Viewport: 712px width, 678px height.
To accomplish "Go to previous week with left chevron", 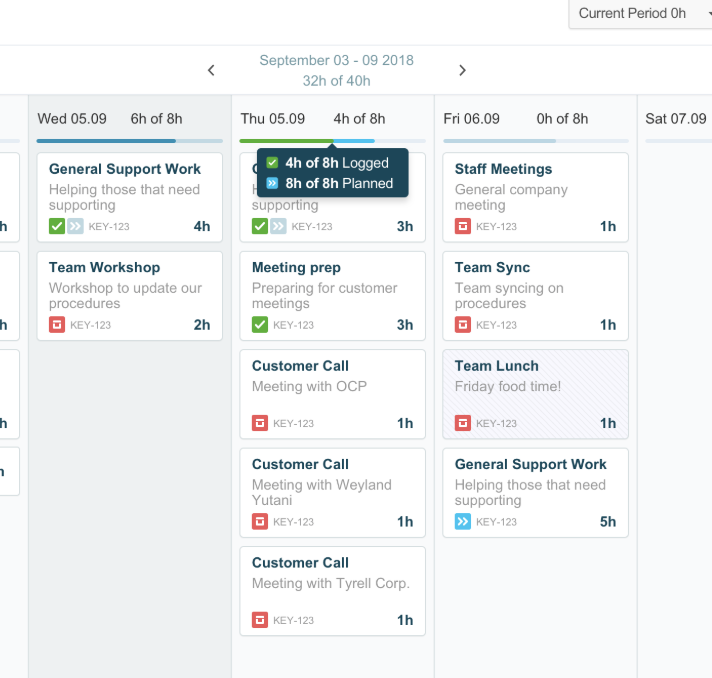I will point(211,70).
